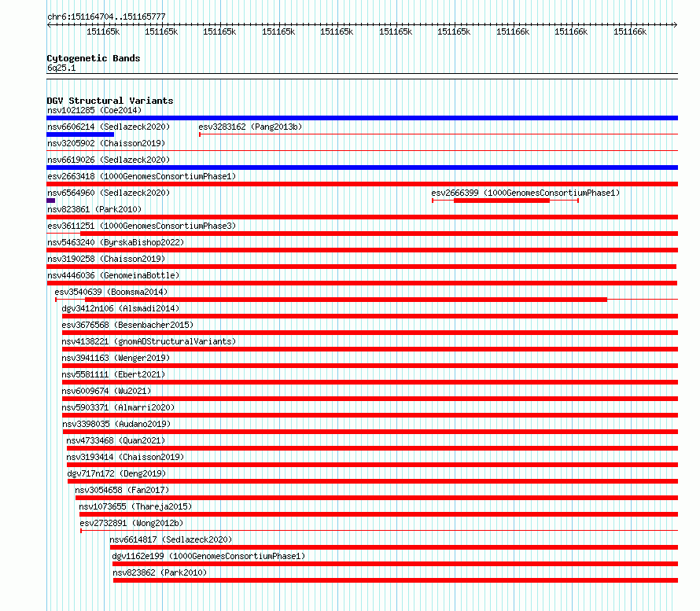The height and width of the screenshot is (611, 700).
Task: Open nsv5903371 (Almarri2020) label
Action: coord(118,407)
